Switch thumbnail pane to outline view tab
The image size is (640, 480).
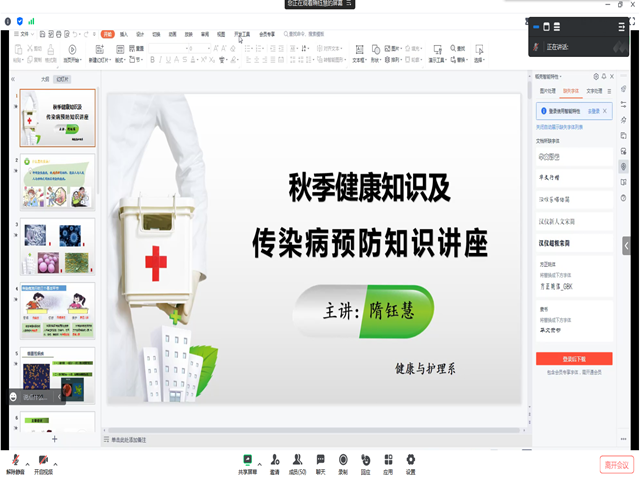[44, 78]
